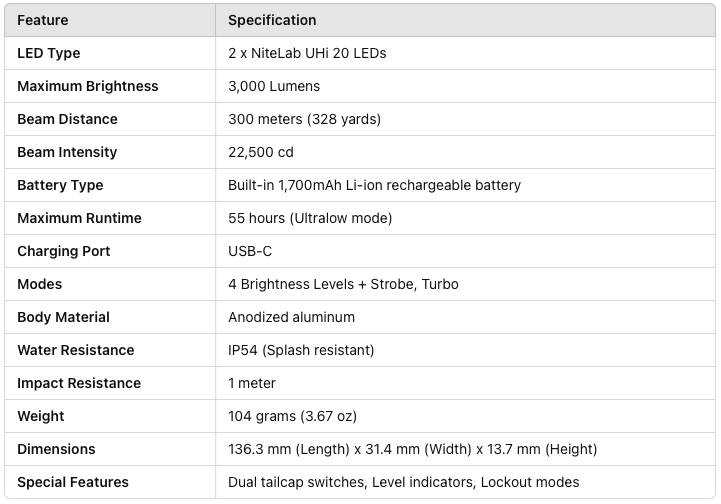This screenshot has height=504, width=721.
Task: Click the IP54 (Splash resistant) value
Action: [301, 350]
